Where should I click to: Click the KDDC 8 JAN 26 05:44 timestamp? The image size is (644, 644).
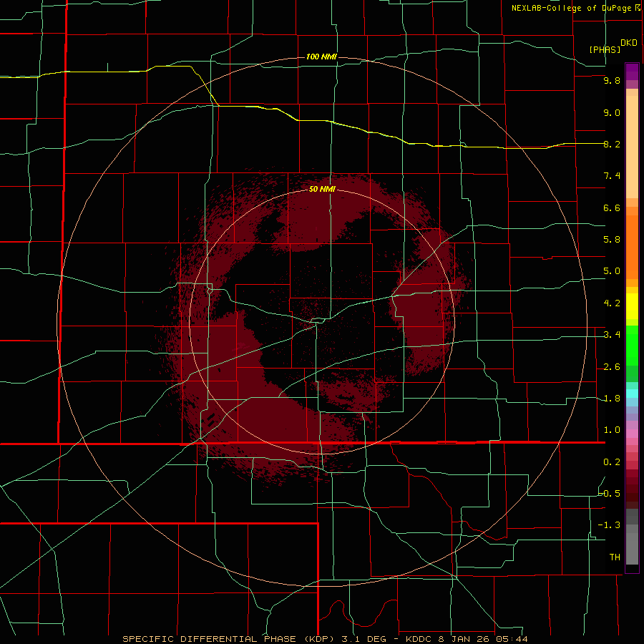[x=467, y=639]
